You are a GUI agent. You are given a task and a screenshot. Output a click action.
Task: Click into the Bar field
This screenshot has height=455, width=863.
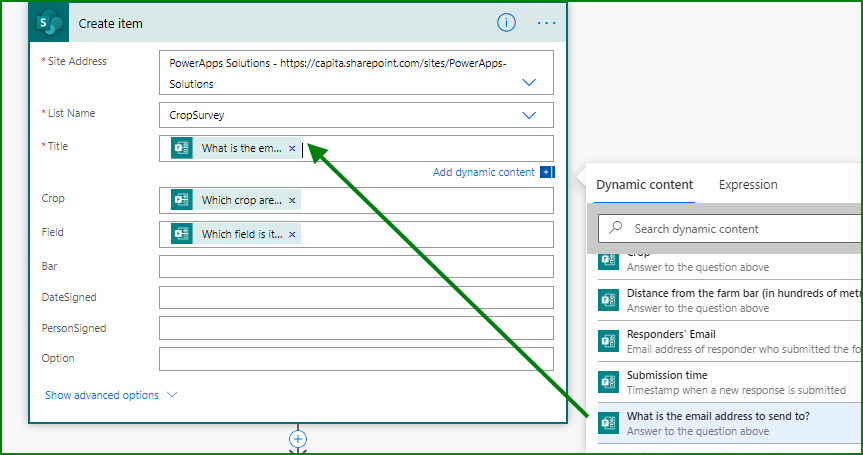pos(356,266)
